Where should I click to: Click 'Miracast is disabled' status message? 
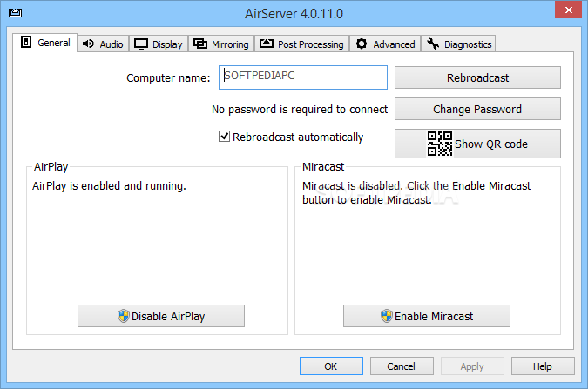(416, 192)
